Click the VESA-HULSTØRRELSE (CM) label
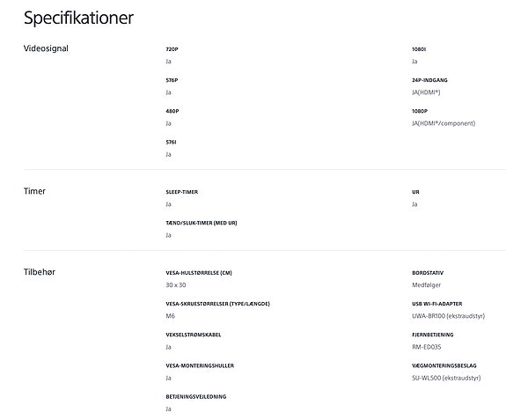 (199, 272)
